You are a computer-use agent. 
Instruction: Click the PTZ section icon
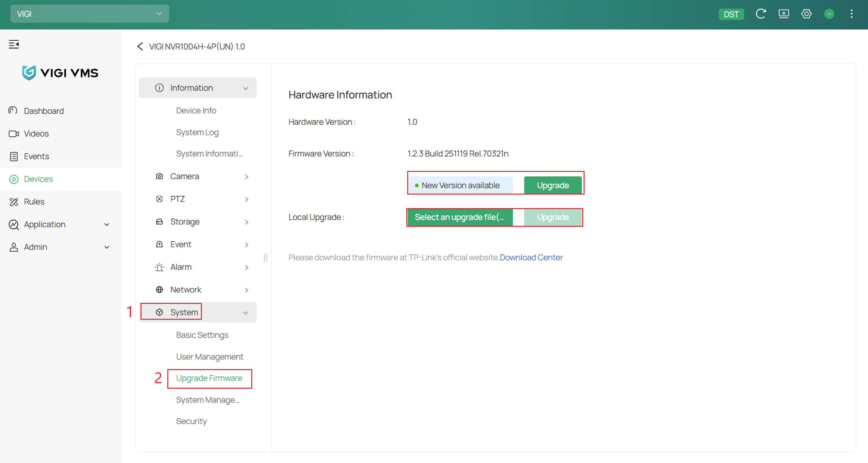tap(159, 199)
